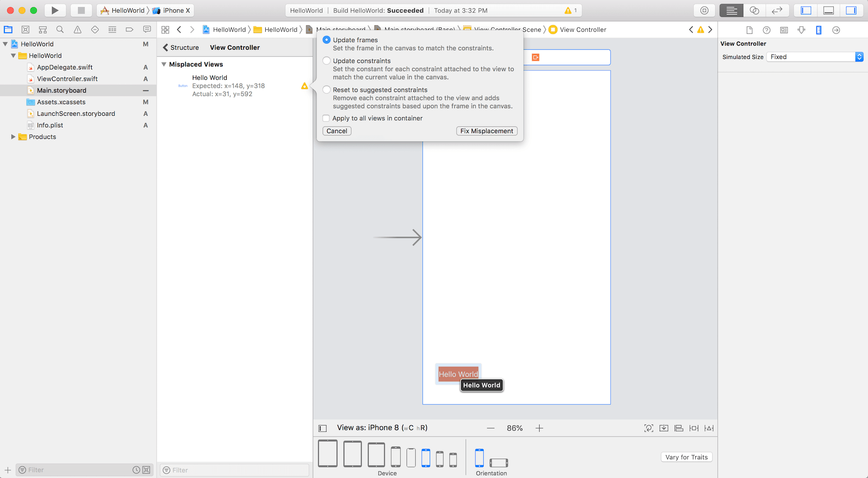Check Apply to all views in container

tap(326, 118)
